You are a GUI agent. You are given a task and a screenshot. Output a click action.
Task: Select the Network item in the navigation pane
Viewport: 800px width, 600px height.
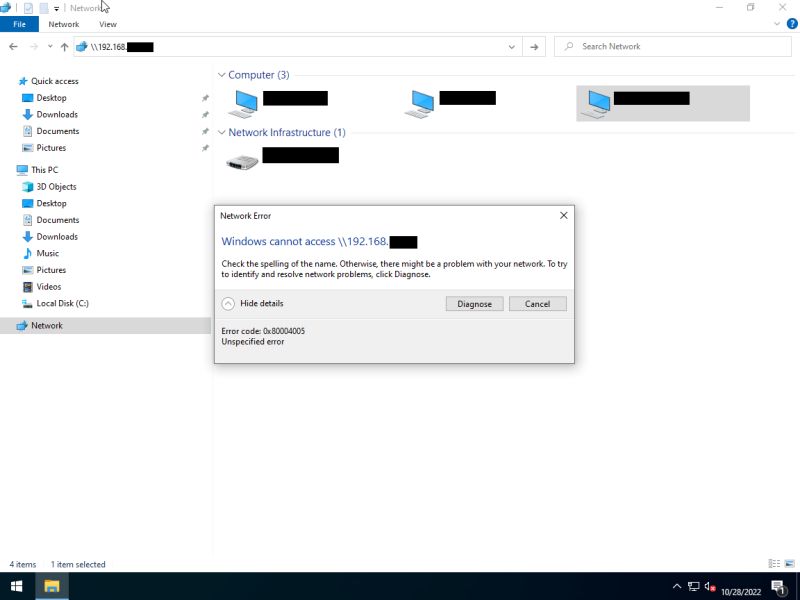46,325
